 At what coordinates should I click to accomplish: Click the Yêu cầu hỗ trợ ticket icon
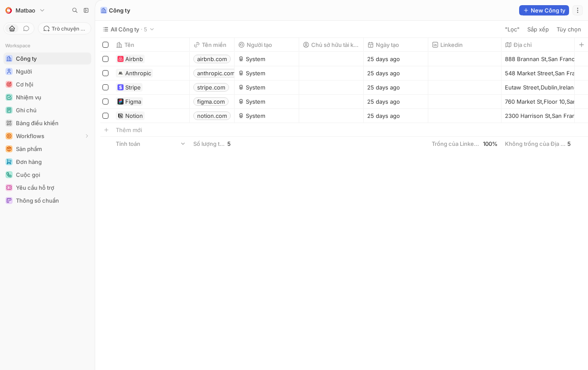pos(9,188)
